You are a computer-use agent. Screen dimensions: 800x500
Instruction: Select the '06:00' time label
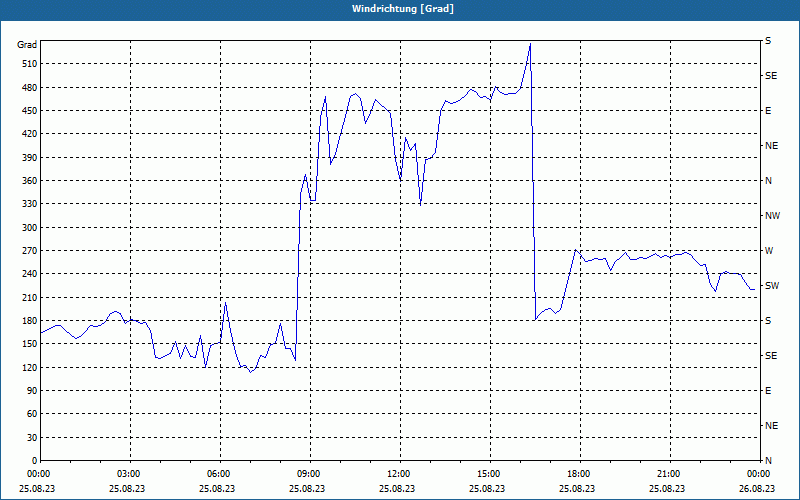pyautogui.click(x=217, y=473)
